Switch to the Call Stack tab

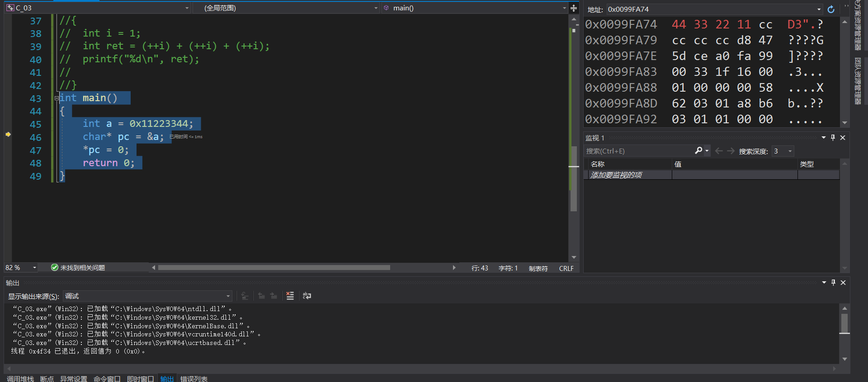coord(20,378)
